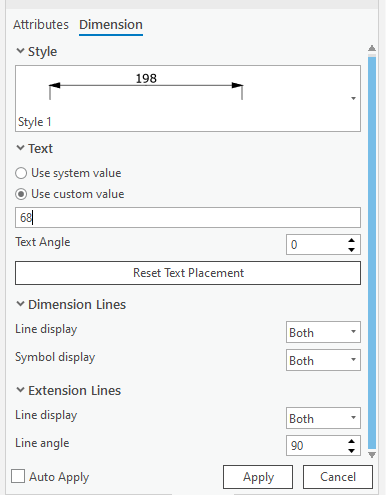Click the custom value text field

pyautogui.click(x=188, y=218)
